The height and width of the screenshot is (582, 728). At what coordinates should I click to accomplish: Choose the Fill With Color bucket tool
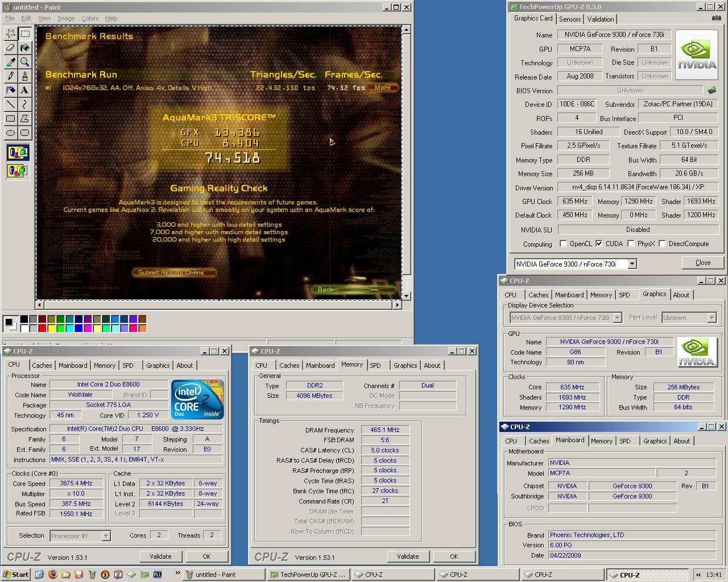[x=25, y=48]
